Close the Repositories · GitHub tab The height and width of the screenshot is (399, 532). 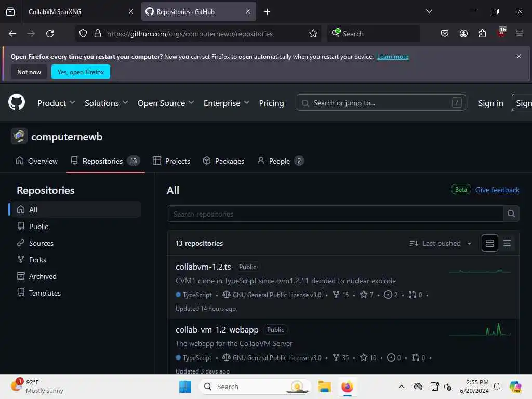(x=248, y=11)
